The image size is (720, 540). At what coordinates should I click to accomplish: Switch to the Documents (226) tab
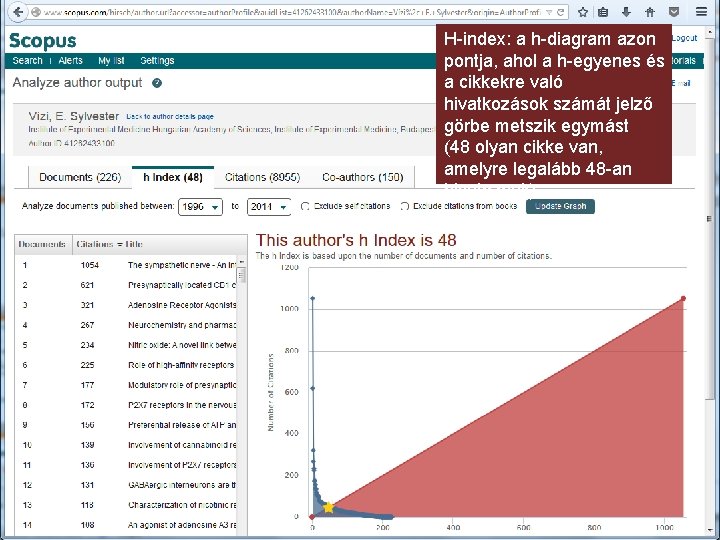tap(80, 177)
